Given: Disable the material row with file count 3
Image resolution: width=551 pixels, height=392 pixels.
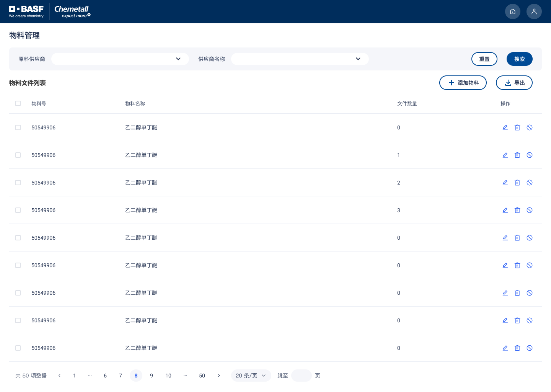Looking at the screenshot, I should pyautogui.click(x=530, y=210).
